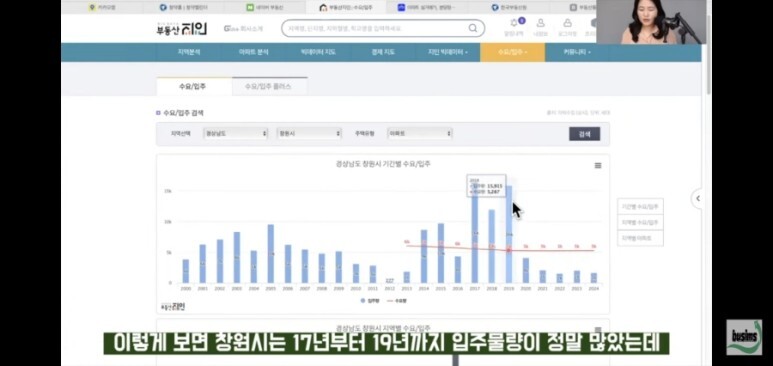773x366 pixels.
Task: Click the magnifier icon in the site search bar
Action: click(472, 28)
